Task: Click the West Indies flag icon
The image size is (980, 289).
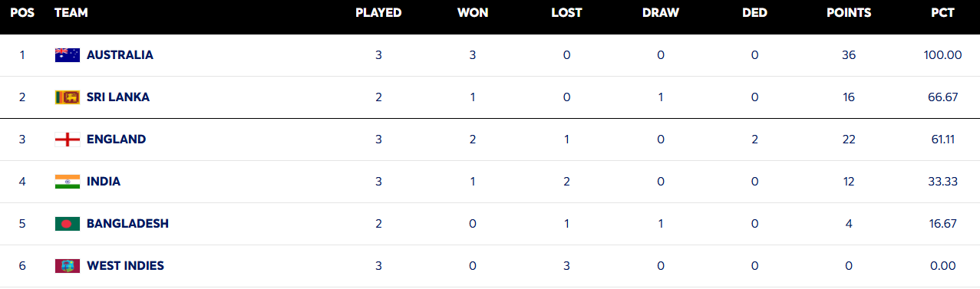Action: coord(68,266)
